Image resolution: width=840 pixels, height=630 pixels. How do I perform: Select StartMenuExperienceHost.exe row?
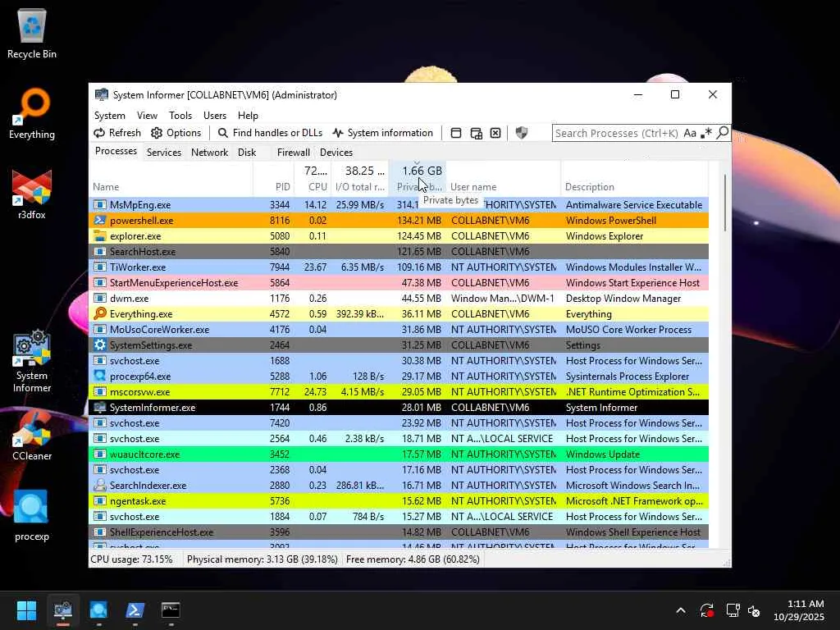click(399, 282)
